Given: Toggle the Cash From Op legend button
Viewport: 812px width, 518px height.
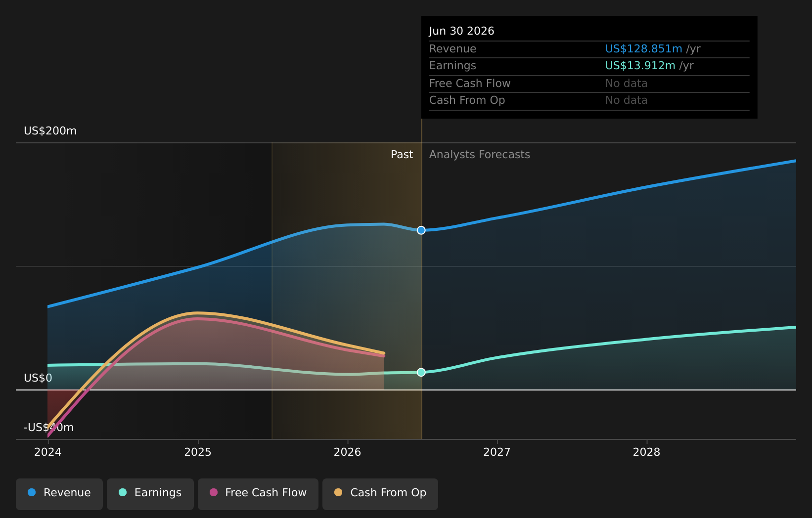Looking at the screenshot, I should (380, 494).
